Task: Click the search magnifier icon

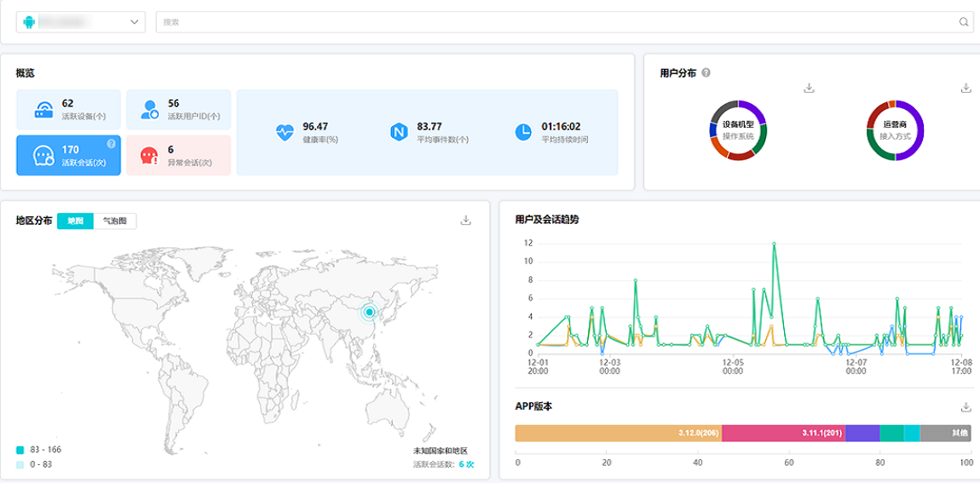Action: point(964,22)
